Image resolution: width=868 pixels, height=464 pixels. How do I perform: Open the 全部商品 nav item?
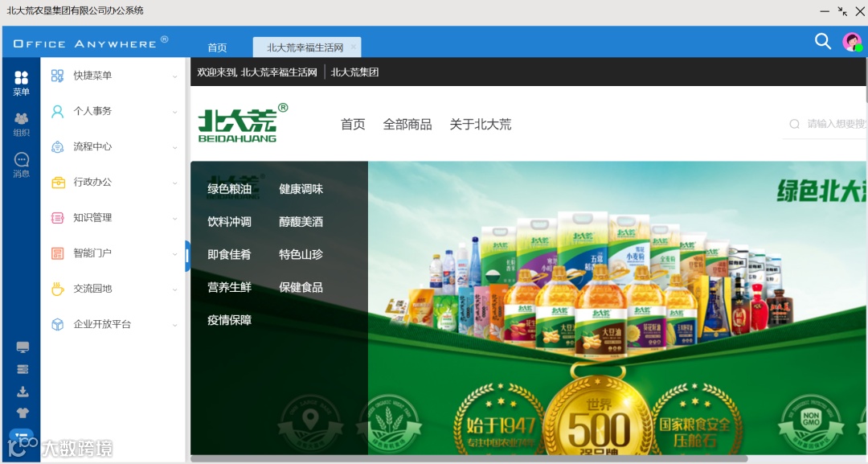[x=407, y=125]
